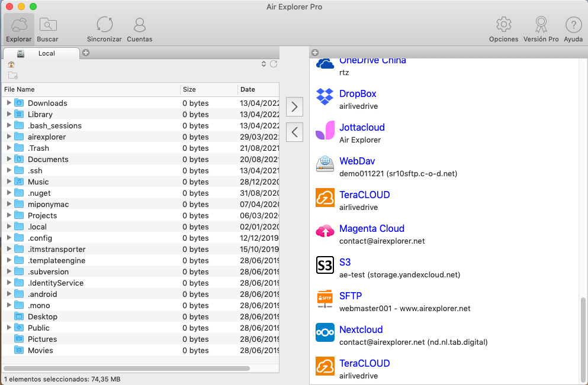Click the WebDav drive icon
Screen dimensions: 588x385
click(x=324, y=164)
